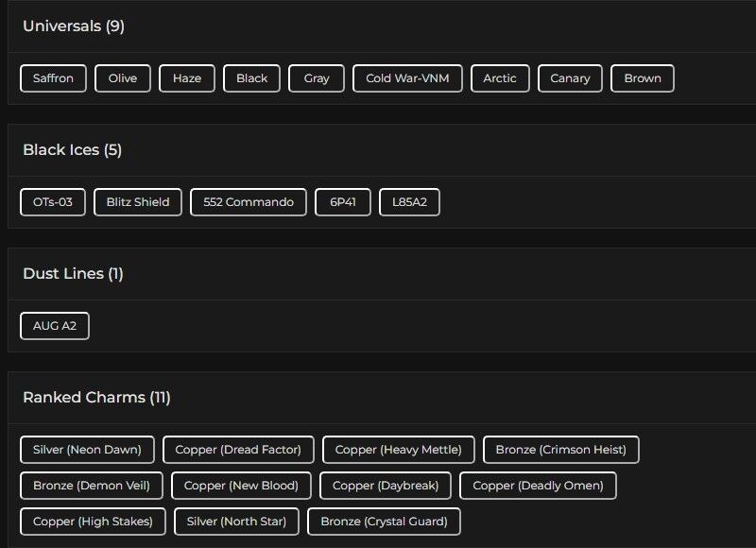Choose the Haze universal tag
756x548 pixels.
pos(187,78)
